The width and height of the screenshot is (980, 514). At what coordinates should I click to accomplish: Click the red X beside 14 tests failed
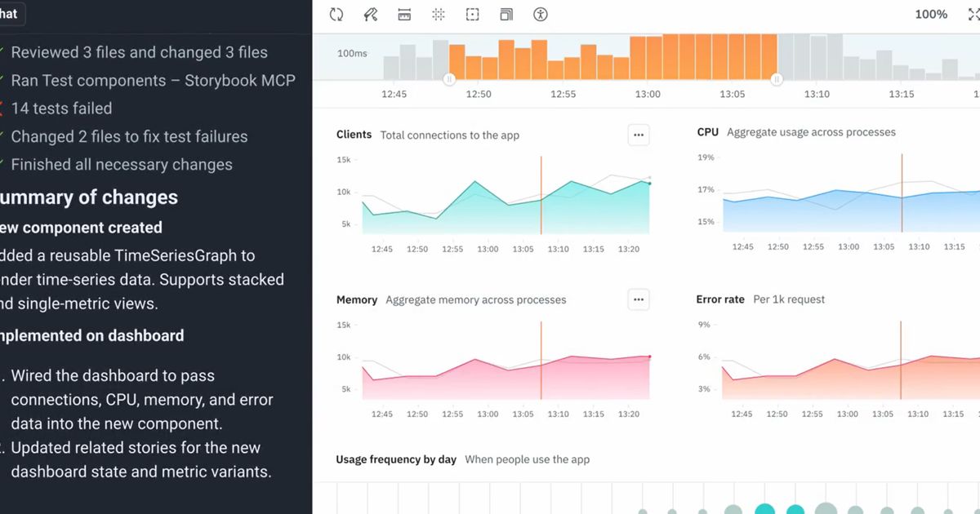point(2,108)
